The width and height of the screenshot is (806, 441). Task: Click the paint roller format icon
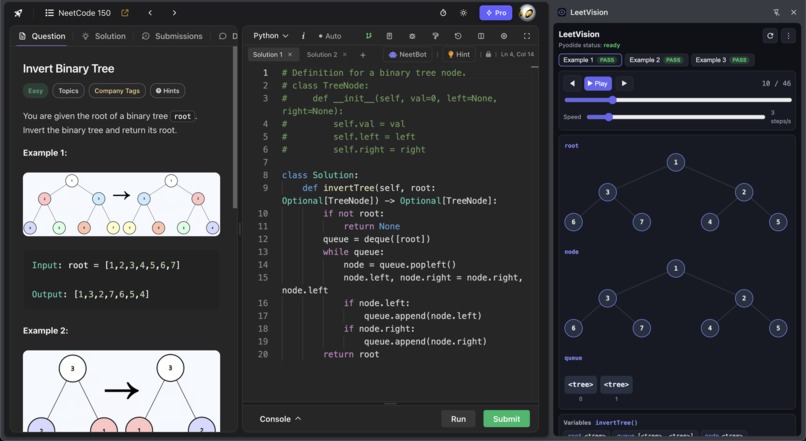(x=435, y=36)
